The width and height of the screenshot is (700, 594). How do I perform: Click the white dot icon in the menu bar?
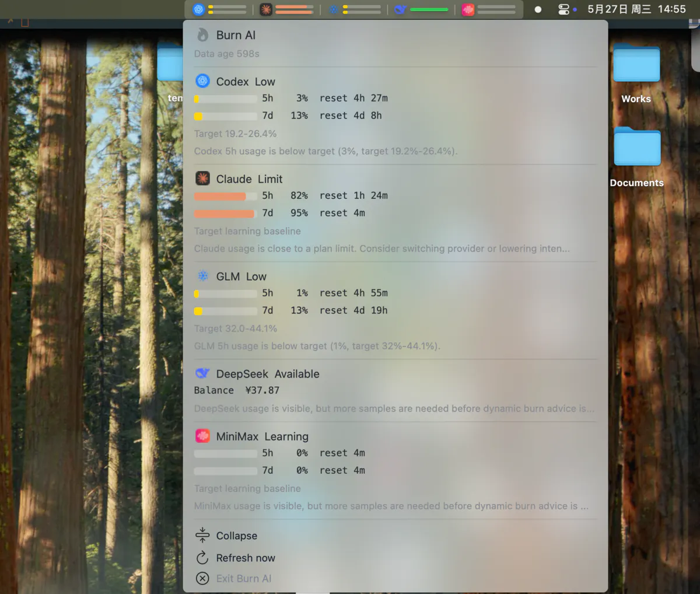[x=538, y=9]
